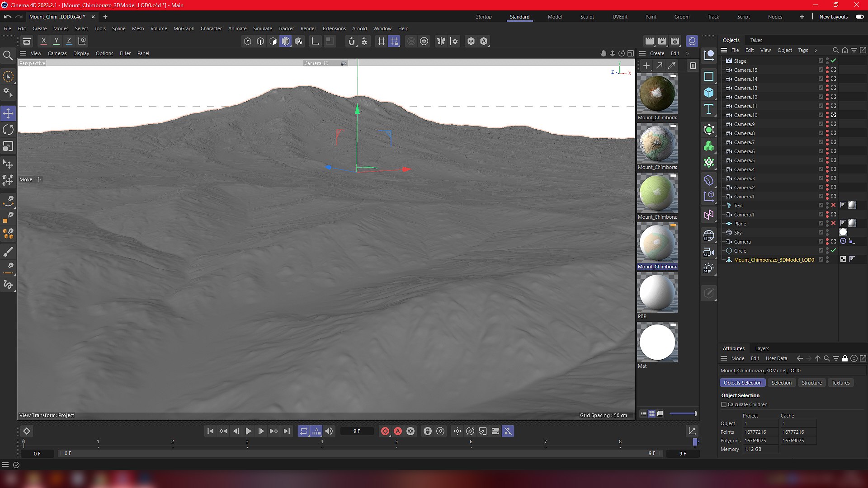
Task: Open the search magnifier tool
Action: tap(8, 56)
